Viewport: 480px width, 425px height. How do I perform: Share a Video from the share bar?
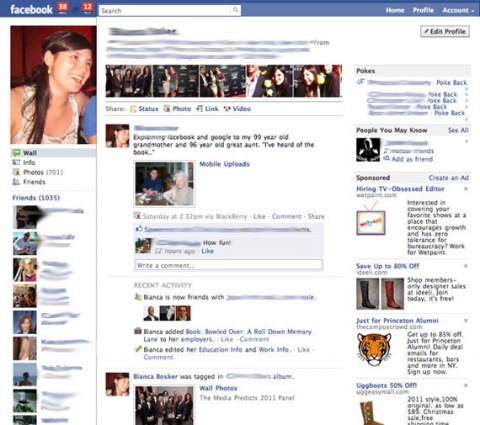coord(237,109)
